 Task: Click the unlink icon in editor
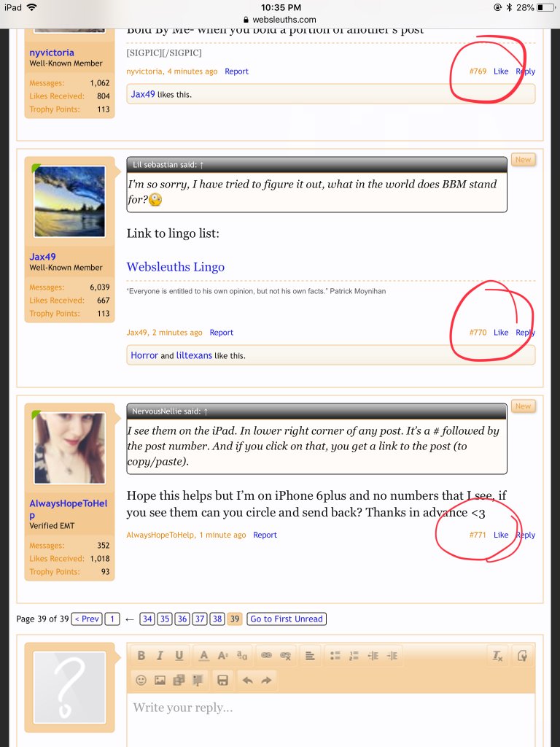(x=285, y=656)
